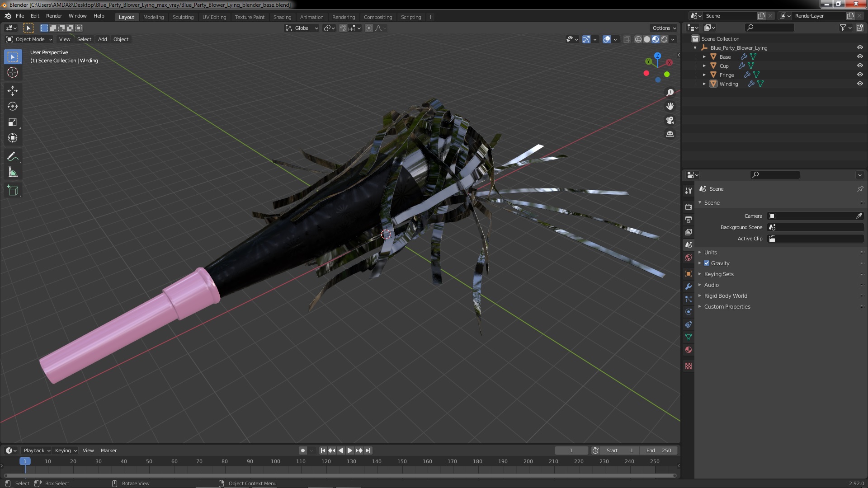Click the Marker menu in timeline
This screenshot has width=868, height=488.
tap(108, 450)
